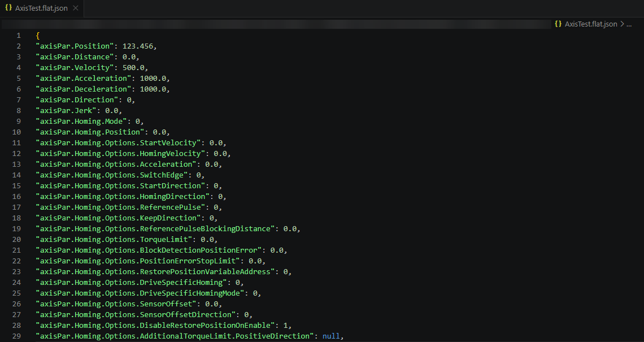644x342 pixels.
Task: Click the opening curly brace on line 1
Action: (x=38, y=36)
